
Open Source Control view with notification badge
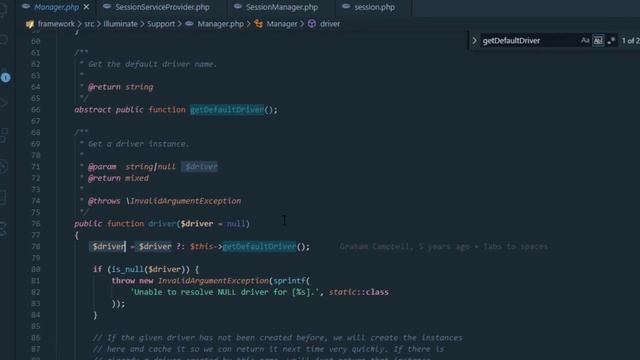(5, 77)
